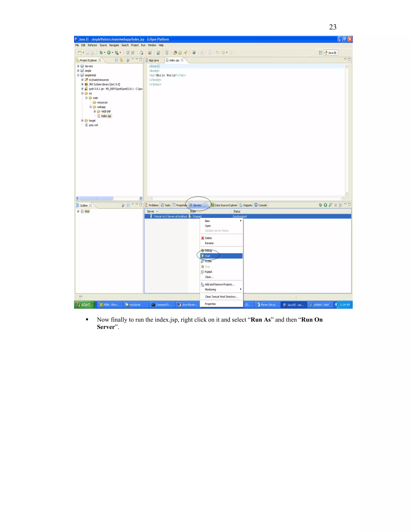Click Project Explorer horizontal scrollbar thumb
This screenshot has width=411, height=532.
96,198
